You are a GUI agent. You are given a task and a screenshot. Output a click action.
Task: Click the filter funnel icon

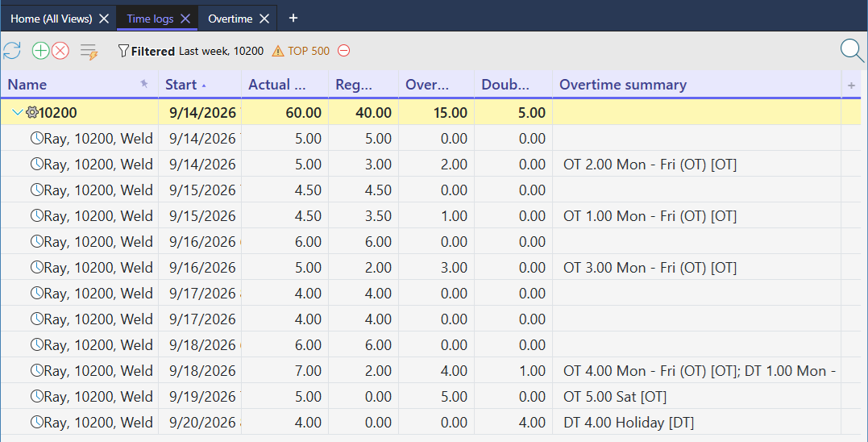pyautogui.click(x=123, y=51)
